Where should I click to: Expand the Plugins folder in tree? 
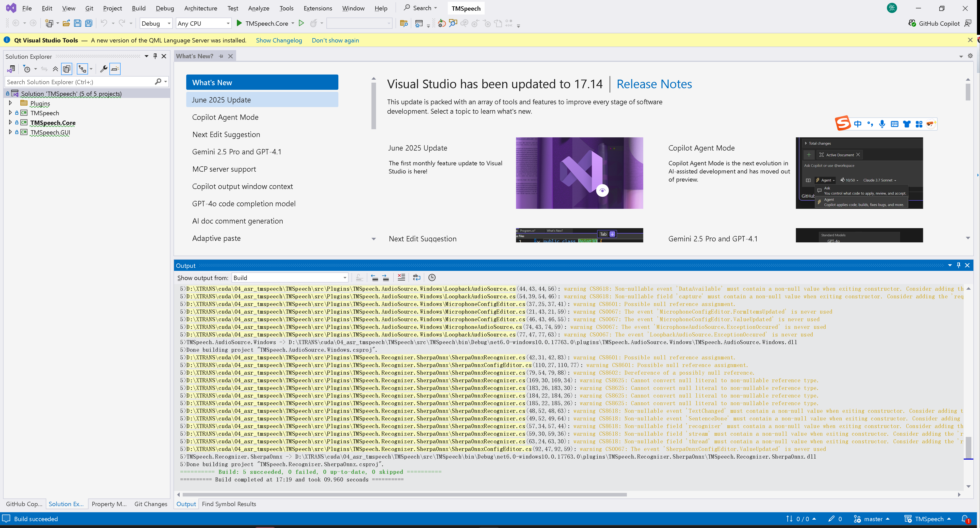[x=10, y=103]
